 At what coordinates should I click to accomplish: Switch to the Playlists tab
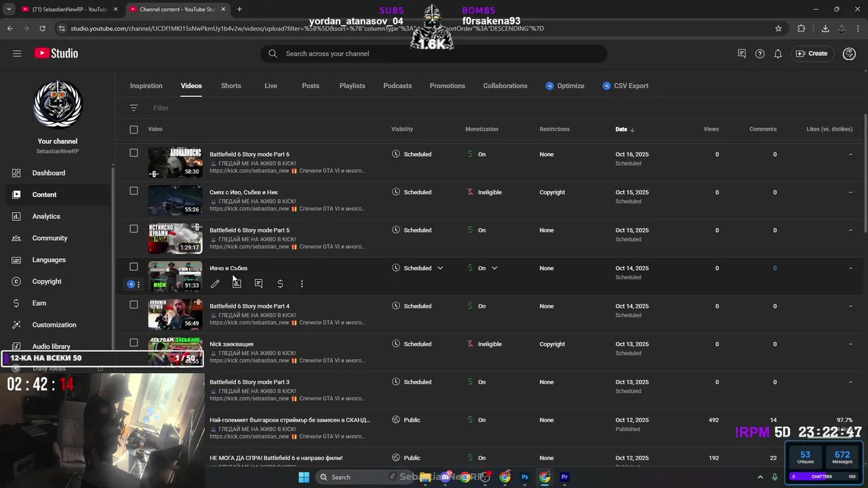[352, 86]
